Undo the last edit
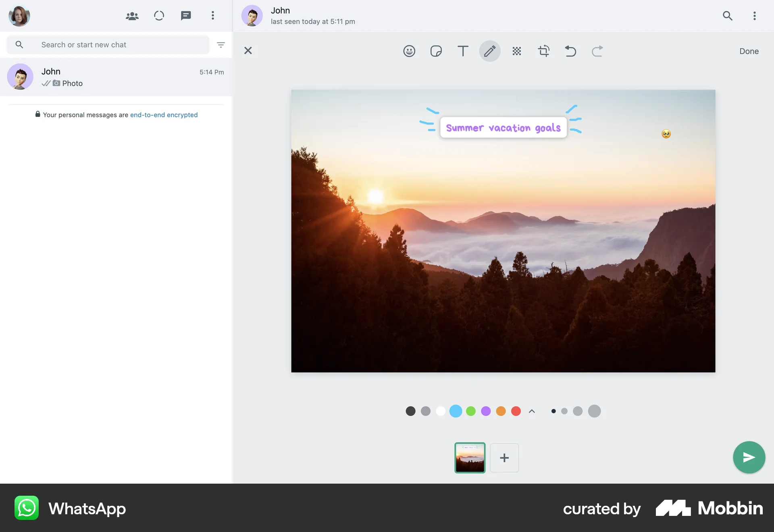The height and width of the screenshot is (532, 774). [x=570, y=51]
